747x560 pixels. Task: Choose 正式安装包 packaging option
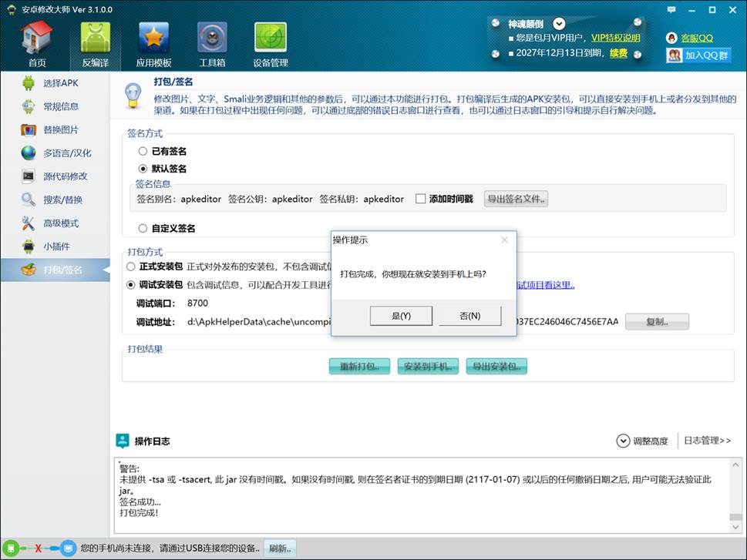130,267
